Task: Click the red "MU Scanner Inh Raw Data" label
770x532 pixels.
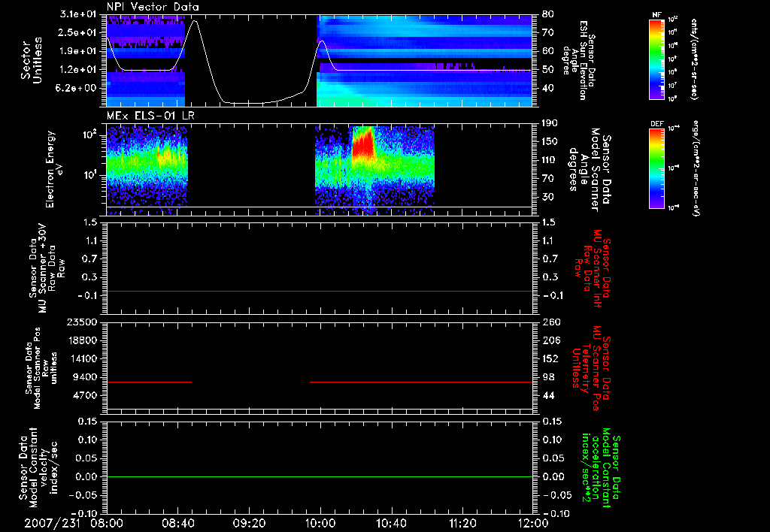Action: point(592,268)
